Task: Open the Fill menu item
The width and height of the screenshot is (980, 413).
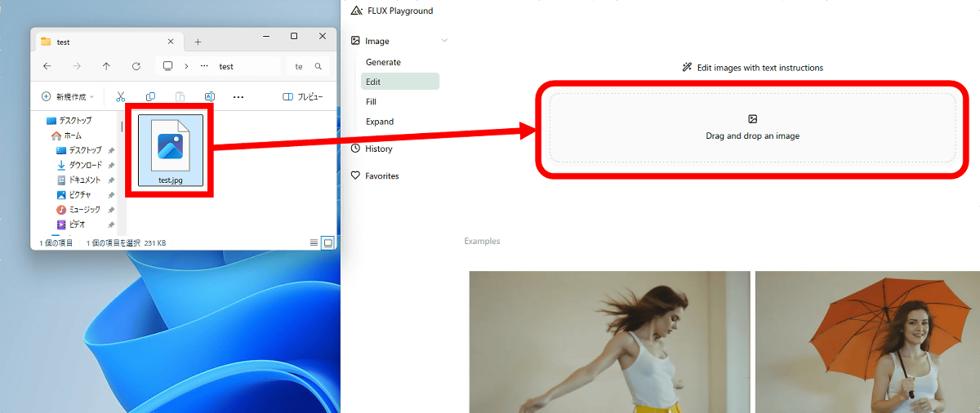Action: tap(371, 102)
